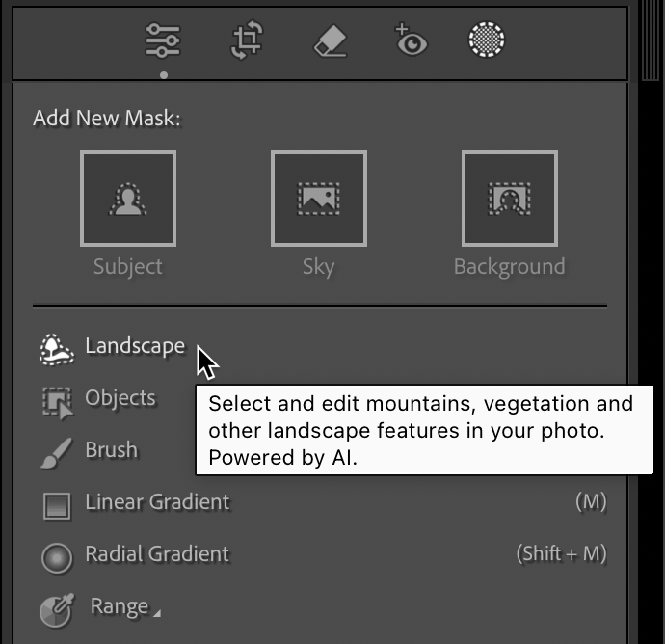This screenshot has width=665, height=644.
Task: Add a Sky mask
Action: [x=319, y=199]
